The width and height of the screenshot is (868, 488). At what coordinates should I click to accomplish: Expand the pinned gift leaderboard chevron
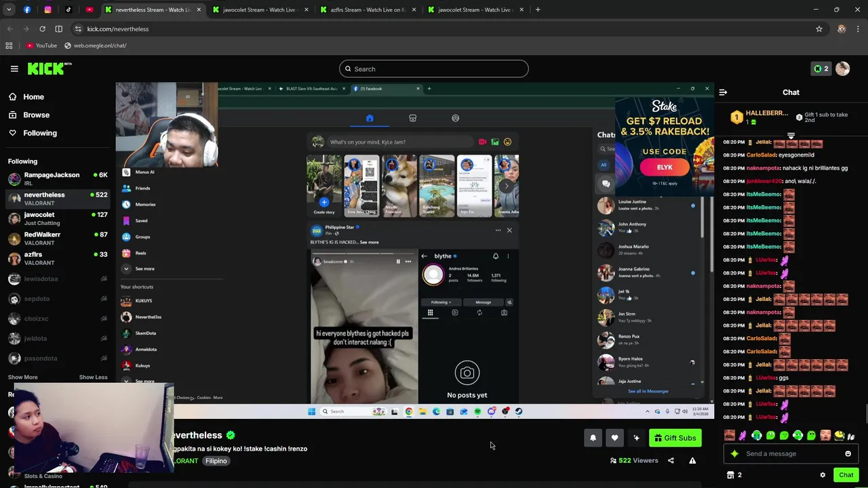click(x=791, y=136)
